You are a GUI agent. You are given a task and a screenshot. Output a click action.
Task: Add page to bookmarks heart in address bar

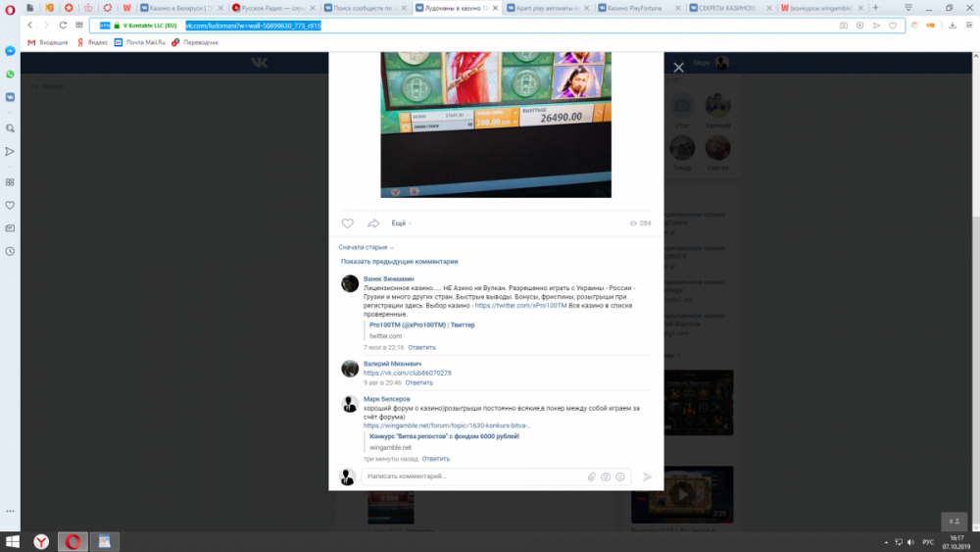893,25
